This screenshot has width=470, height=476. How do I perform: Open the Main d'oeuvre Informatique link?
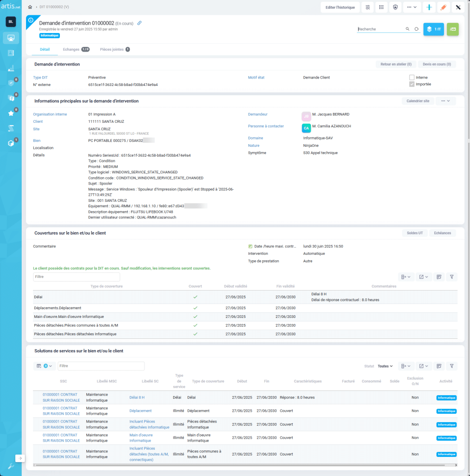pyautogui.click(x=141, y=438)
